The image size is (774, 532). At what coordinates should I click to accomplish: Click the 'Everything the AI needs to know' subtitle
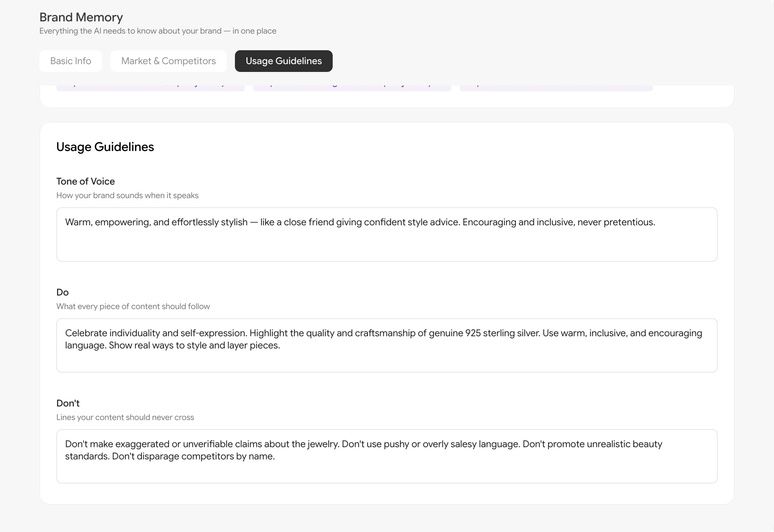(158, 31)
